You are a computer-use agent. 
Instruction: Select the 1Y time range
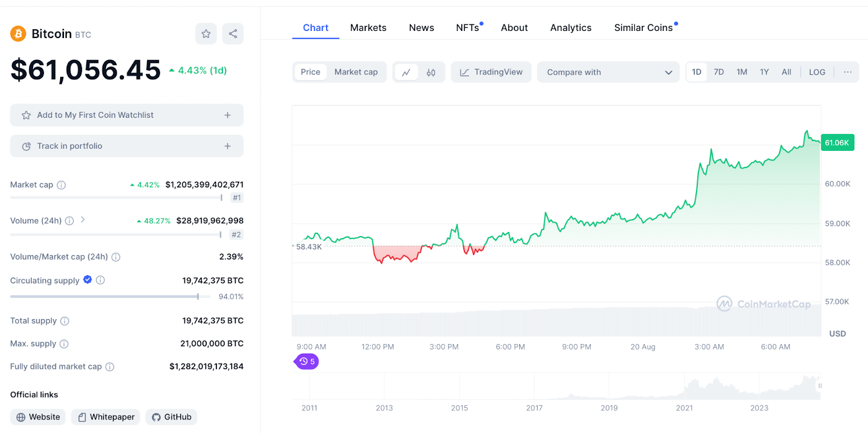(x=764, y=72)
